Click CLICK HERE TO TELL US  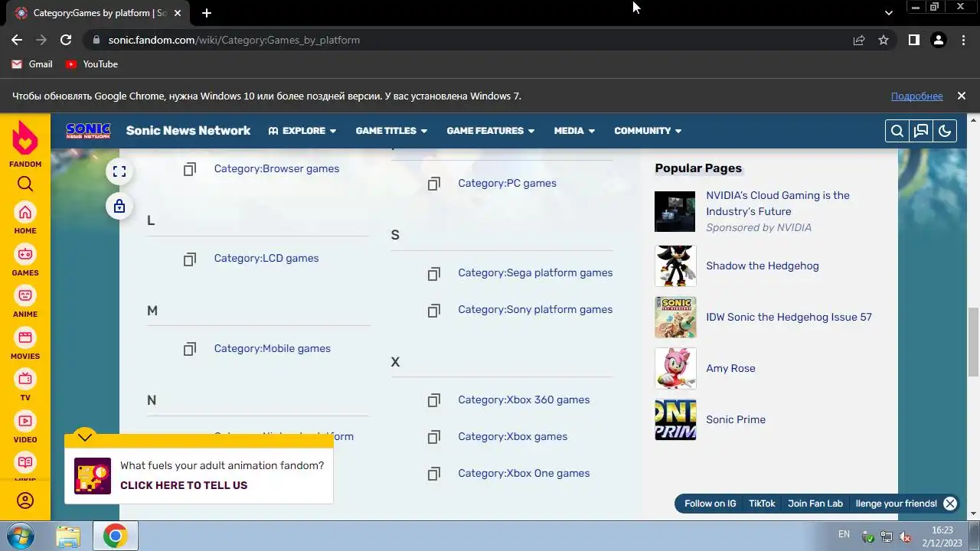click(184, 485)
